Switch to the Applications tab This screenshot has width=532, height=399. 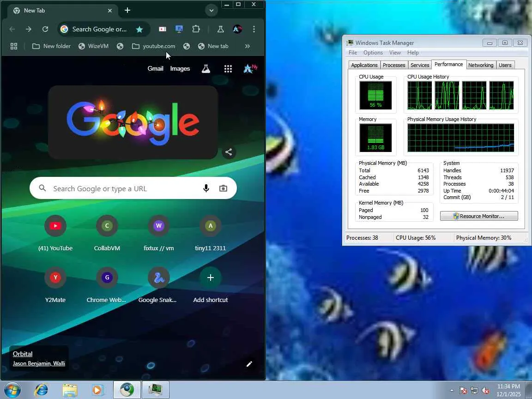[364, 65]
